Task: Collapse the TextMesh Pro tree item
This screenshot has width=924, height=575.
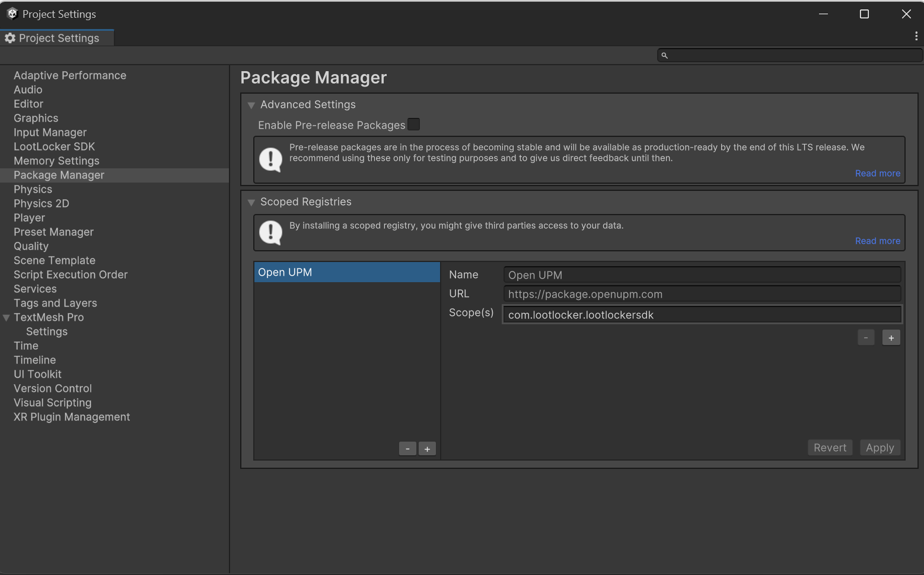Action: (x=7, y=318)
